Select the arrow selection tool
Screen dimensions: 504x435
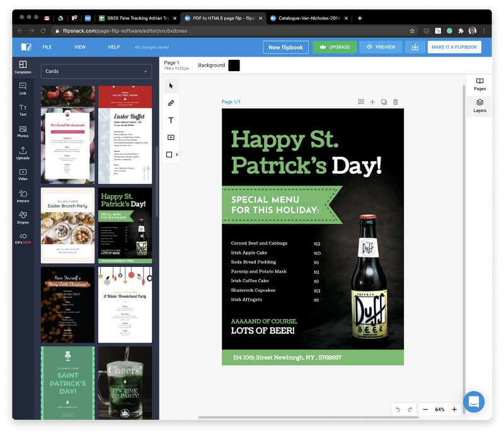(x=171, y=85)
